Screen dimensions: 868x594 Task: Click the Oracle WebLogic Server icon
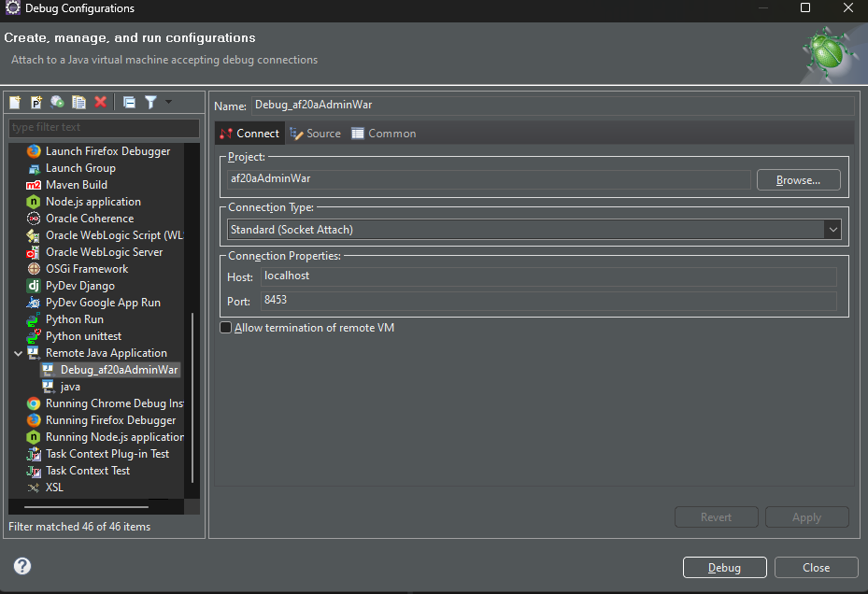point(34,252)
